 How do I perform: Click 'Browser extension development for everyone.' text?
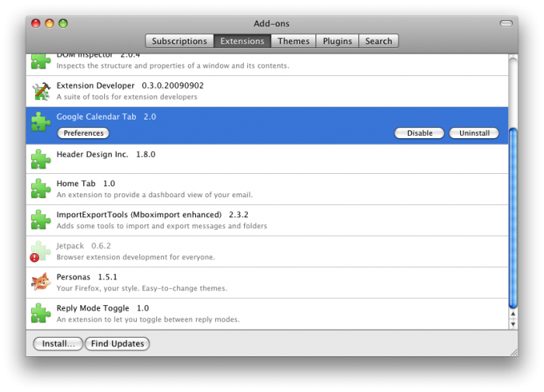pos(136,257)
